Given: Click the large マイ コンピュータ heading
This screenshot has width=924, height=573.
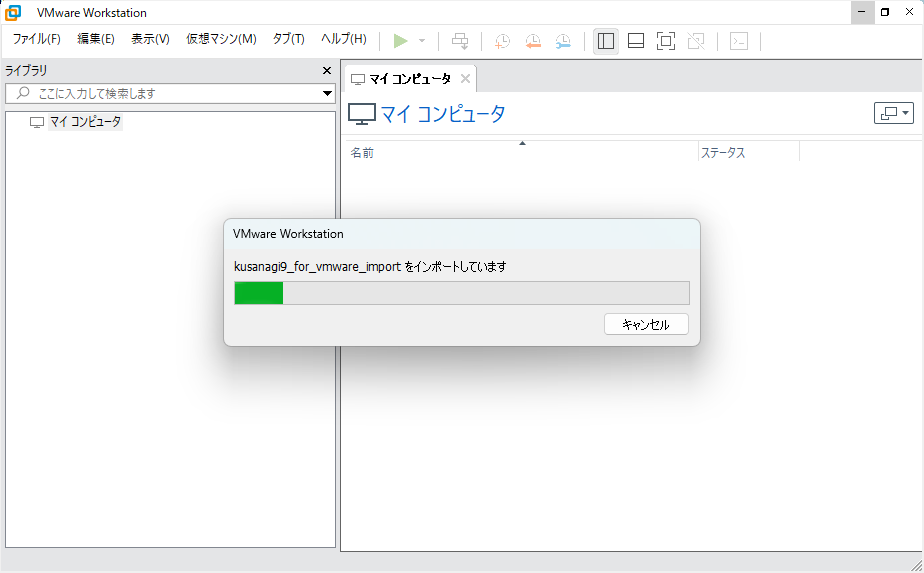Looking at the screenshot, I should [x=443, y=114].
